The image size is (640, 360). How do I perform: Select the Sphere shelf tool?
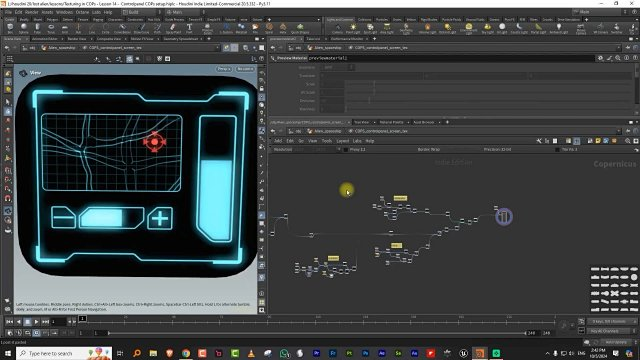tap(24, 28)
